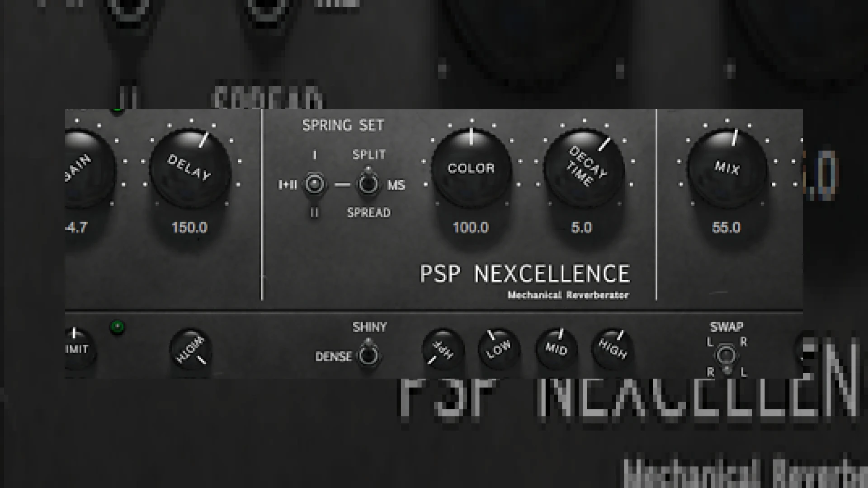Click the DELAY knob

point(190,169)
